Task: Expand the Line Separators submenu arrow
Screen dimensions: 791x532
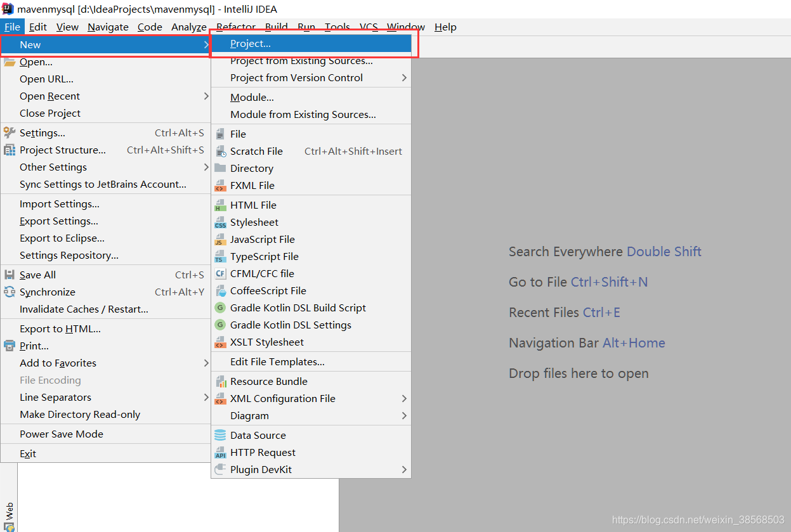Action: tap(206, 397)
